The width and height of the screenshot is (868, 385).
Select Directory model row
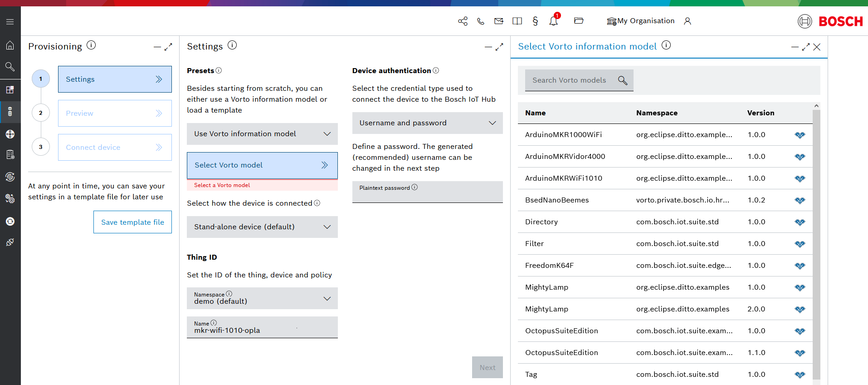(x=665, y=222)
